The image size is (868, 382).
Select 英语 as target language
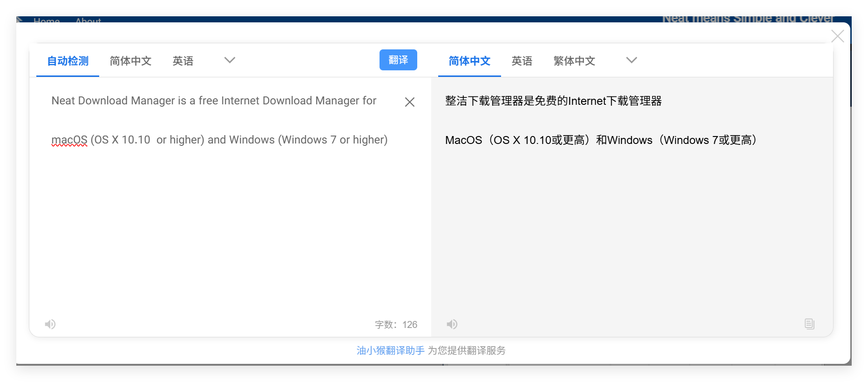pos(522,61)
